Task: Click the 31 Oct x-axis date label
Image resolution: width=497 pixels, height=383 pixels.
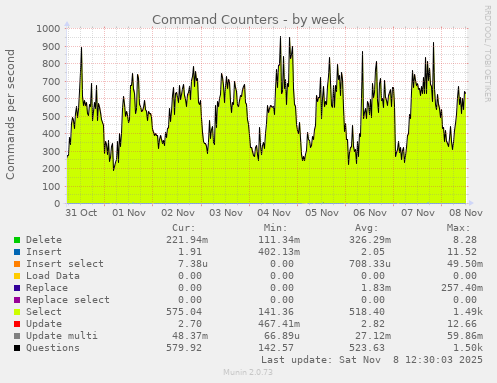Action: pyautogui.click(x=81, y=213)
